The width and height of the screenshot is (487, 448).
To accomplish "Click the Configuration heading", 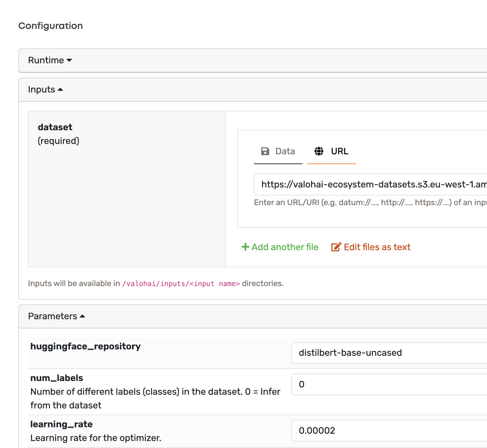I will [51, 26].
